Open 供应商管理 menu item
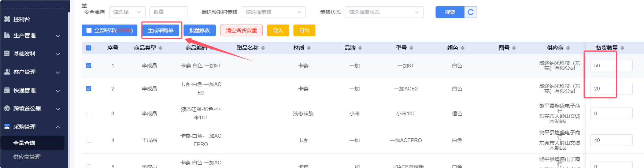Screen dimensions: 644x168 (27, 157)
